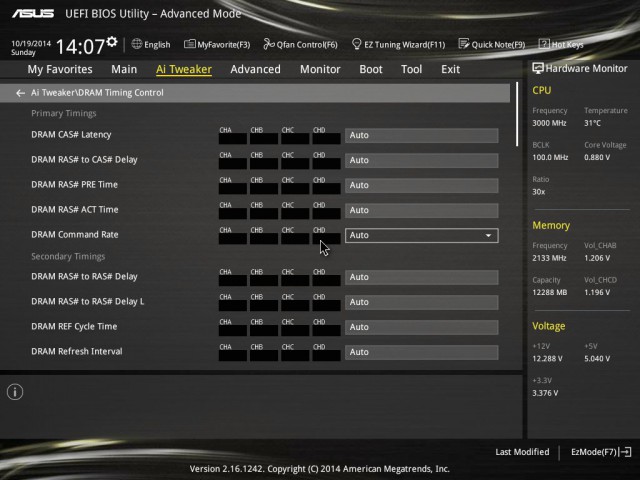Click the +12V value 12.288 V
Viewport: 640px width, 480px height.
(x=547, y=359)
